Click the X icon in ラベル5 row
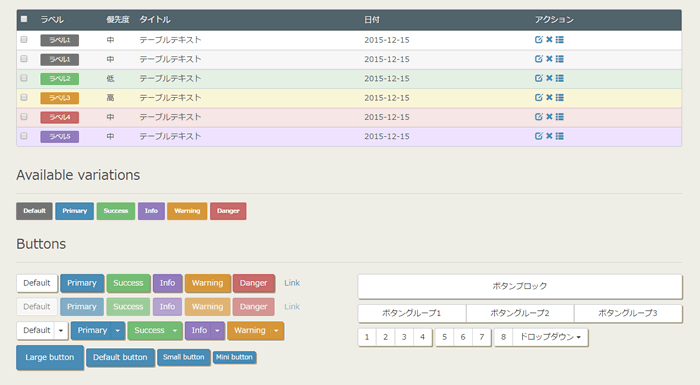 (x=549, y=136)
